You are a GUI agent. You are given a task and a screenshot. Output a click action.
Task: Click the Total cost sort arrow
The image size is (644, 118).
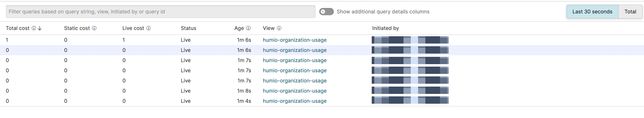40,28
